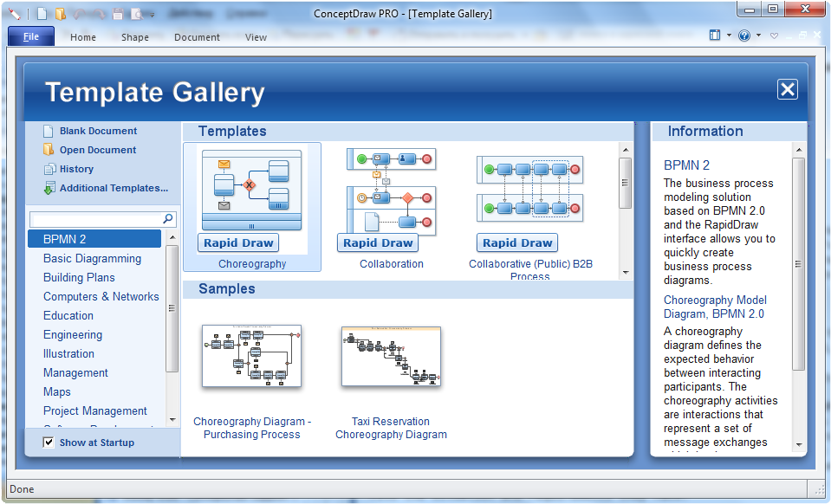
Task: Click the Blank Document link
Action: (x=98, y=131)
